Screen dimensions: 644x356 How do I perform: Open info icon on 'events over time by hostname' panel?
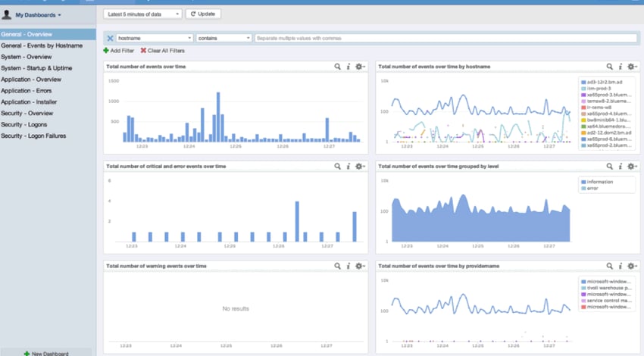621,67
